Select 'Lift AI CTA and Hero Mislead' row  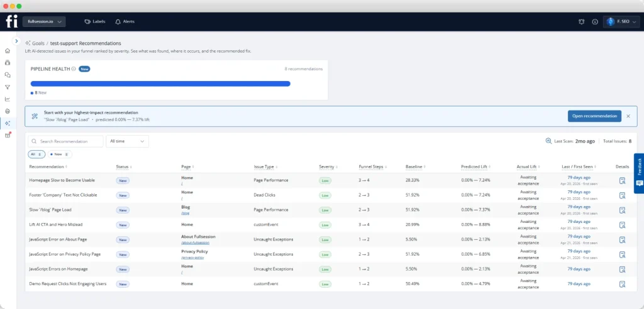331,225
